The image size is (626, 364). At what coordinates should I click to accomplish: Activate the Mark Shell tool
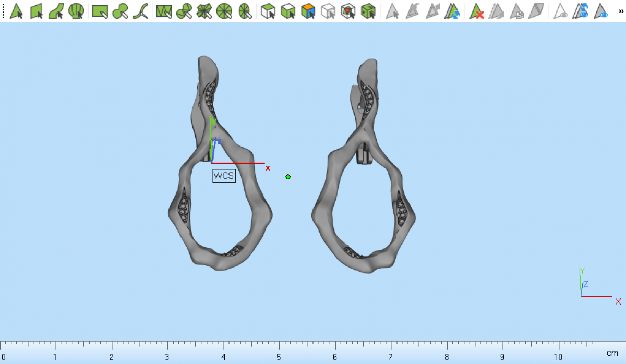(x=76, y=11)
